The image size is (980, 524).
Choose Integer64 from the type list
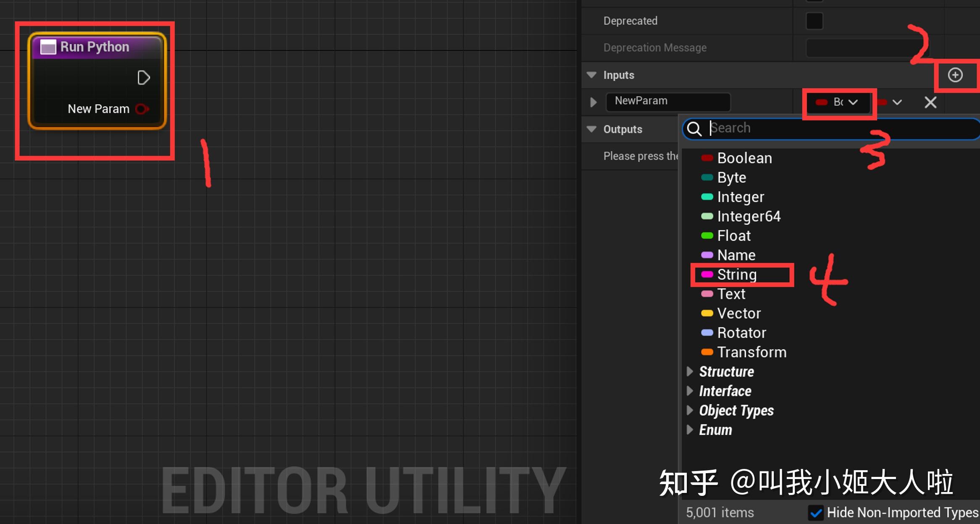click(x=749, y=216)
